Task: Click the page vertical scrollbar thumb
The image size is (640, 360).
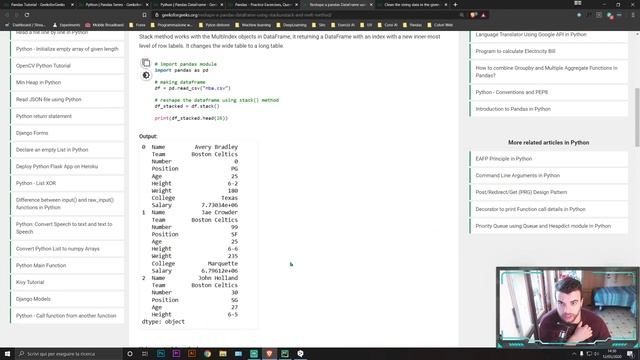Action: coord(637,117)
